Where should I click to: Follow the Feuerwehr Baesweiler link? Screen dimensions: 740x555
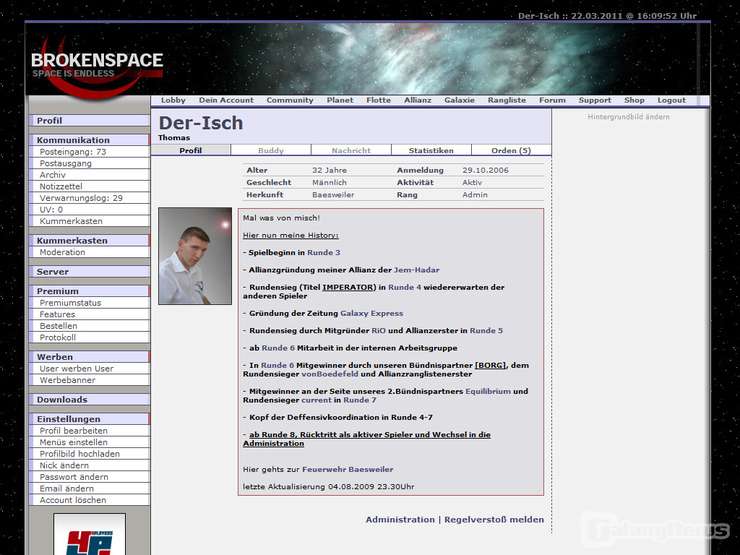pyautogui.click(x=347, y=469)
